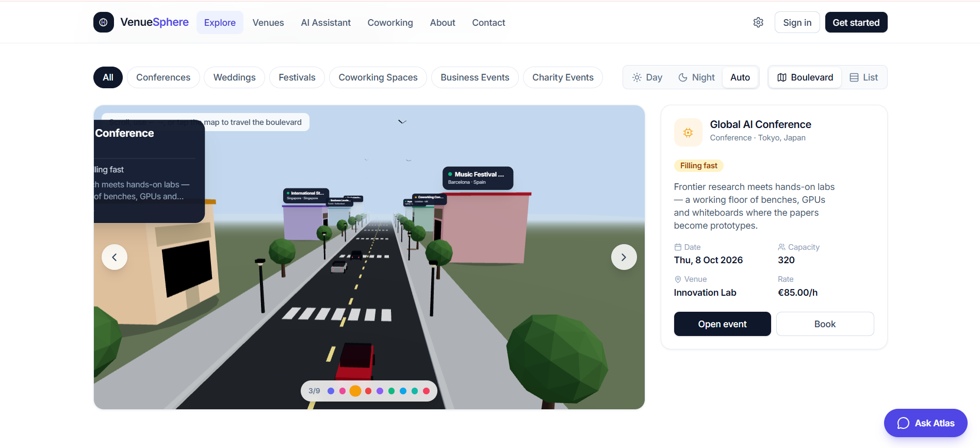980x448 pixels.
Task: Filter events by Charity Events
Action: click(x=563, y=77)
